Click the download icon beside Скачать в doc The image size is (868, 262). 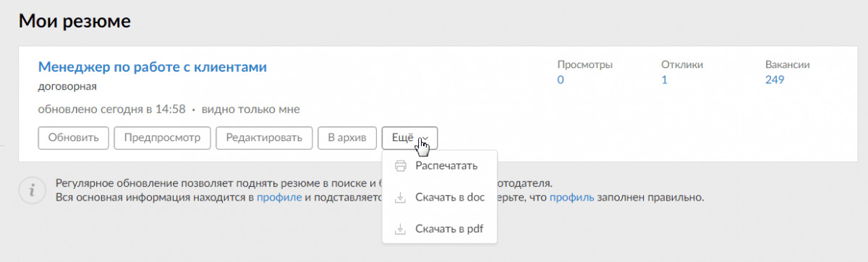400,198
